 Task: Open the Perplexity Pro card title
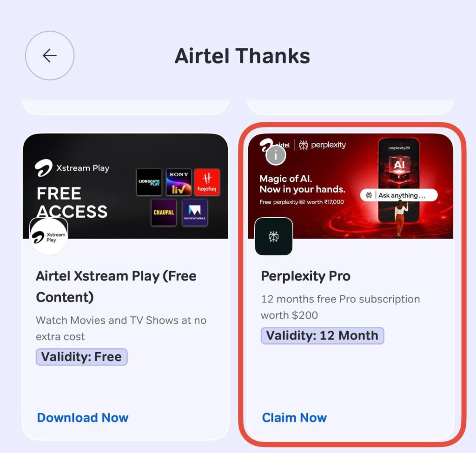click(306, 276)
